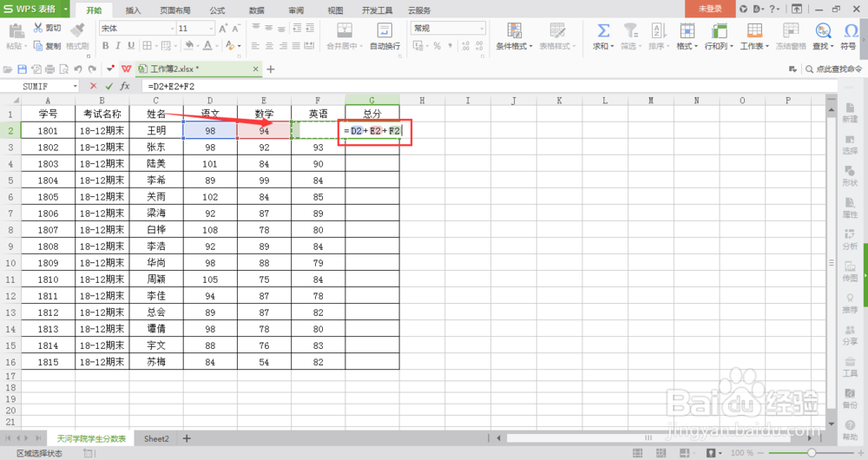Click the 未登录 login button
Screen dimensions: 868x460
click(x=710, y=9)
